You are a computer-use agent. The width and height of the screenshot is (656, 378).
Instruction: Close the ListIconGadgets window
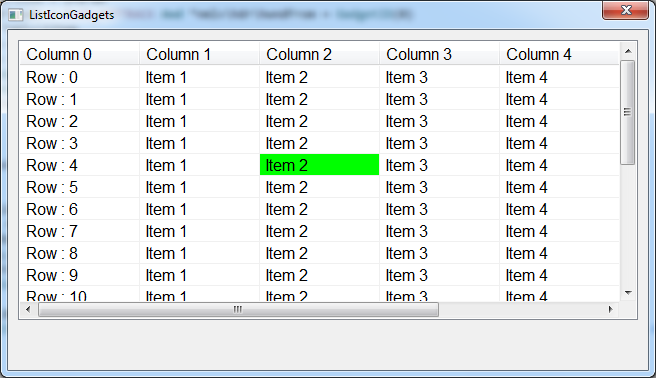[x=625, y=10]
